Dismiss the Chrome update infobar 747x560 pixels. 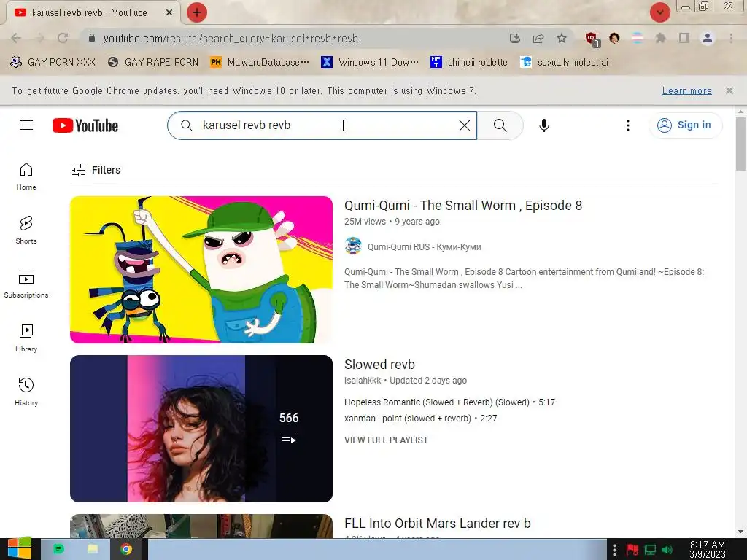click(x=729, y=90)
